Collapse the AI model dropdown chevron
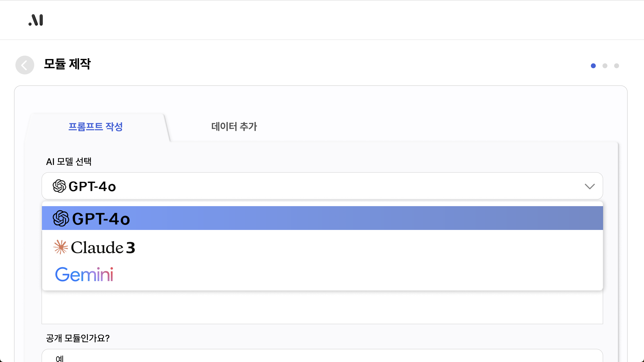 coord(589,186)
